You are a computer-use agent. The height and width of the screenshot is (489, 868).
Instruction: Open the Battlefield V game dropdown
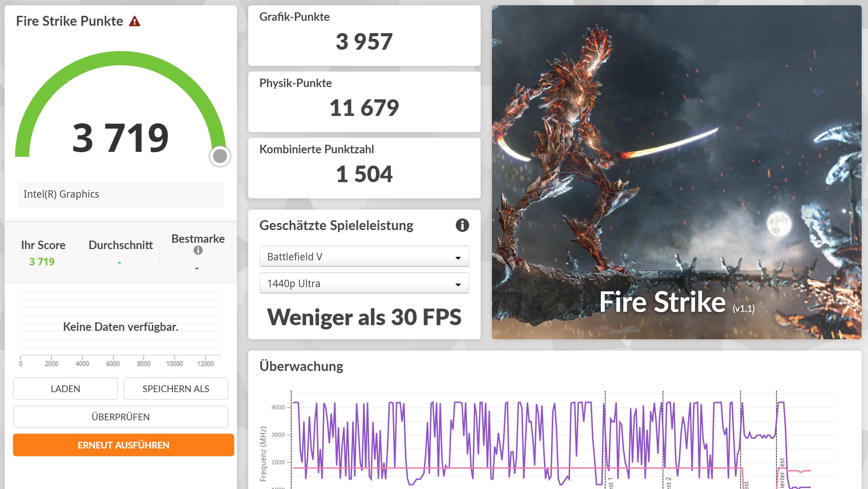[x=364, y=256]
